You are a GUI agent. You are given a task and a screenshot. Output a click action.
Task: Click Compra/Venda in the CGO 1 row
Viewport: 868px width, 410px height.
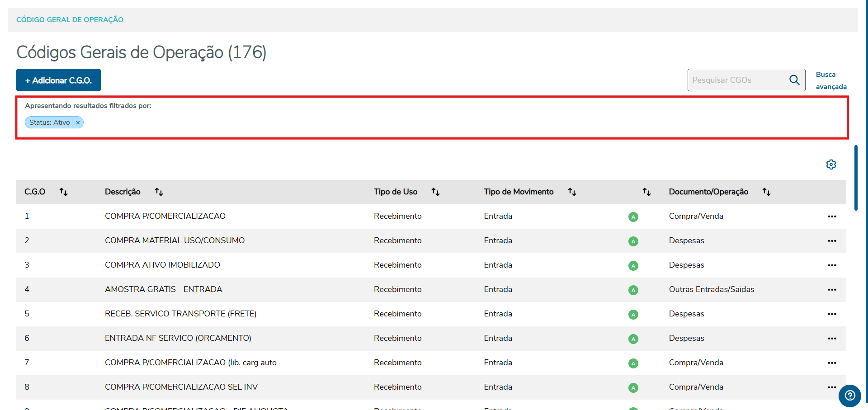696,216
